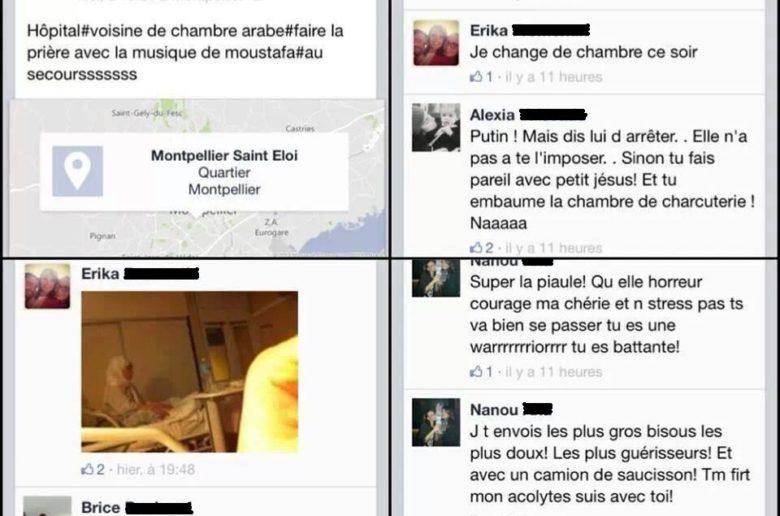Open Nanou's avatar beside 'J t envois' comment
The width and height of the screenshot is (780, 516).
[x=436, y=422]
